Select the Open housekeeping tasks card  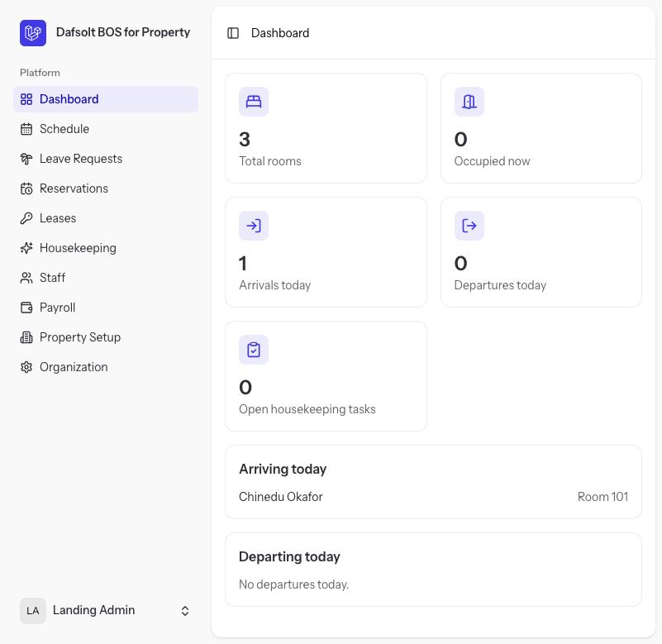(x=326, y=376)
